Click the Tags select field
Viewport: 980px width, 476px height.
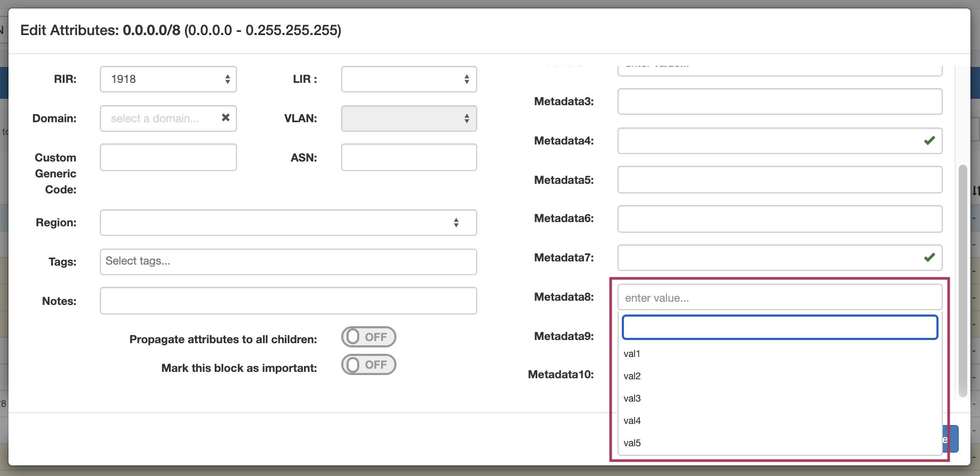click(x=288, y=261)
